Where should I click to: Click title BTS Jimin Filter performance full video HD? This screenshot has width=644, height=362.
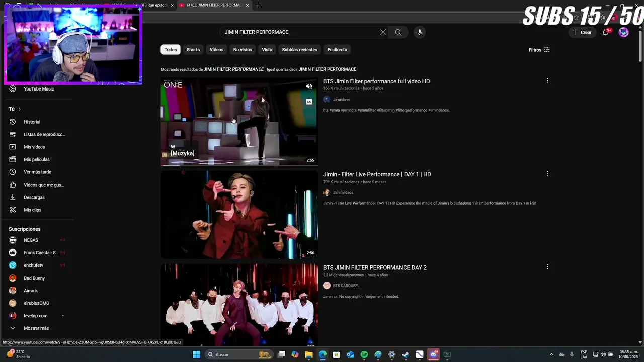click(376, 81)
